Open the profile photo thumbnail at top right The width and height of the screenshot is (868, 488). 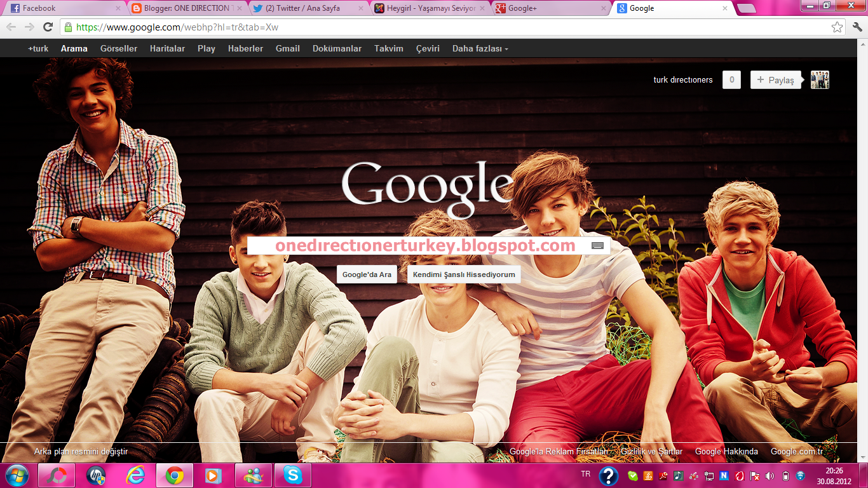[820, 80]
